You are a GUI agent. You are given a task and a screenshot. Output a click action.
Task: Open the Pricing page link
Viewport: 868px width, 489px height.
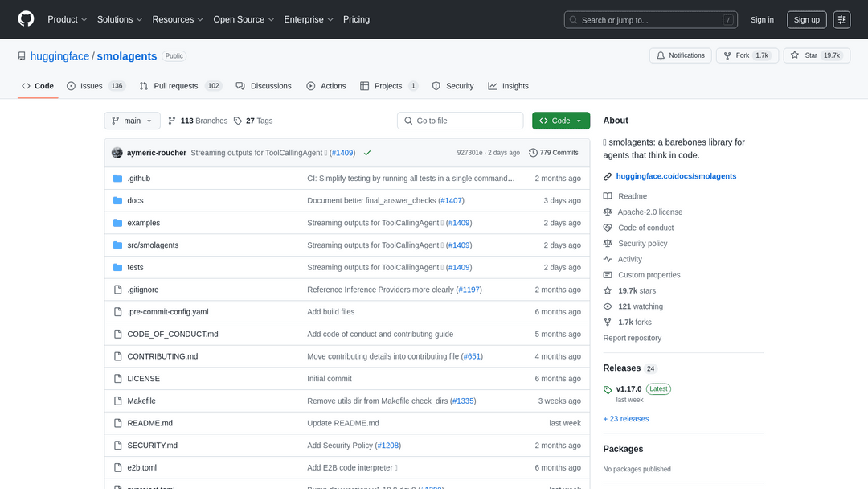coord(356,19)
